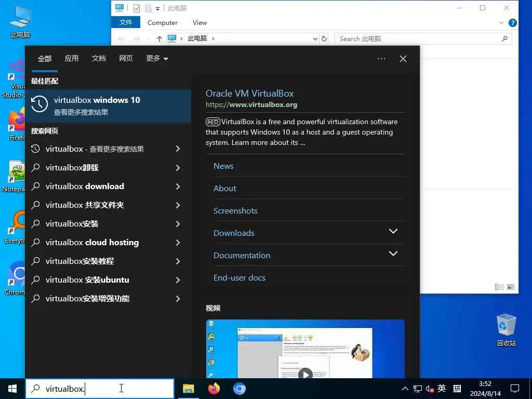Select the Chrome desktop shortcut

click(x=15, y=278)
